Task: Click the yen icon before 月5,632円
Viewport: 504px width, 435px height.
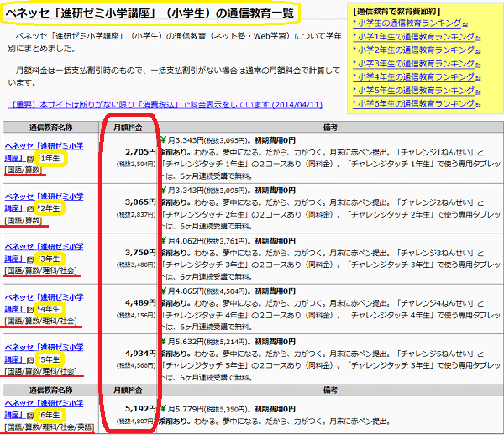Action: [163, 341]
